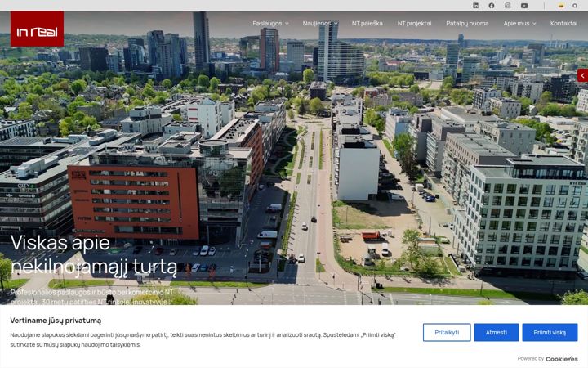Open the NT projektai menu item
The image size is (588, 368).
click(414, 23)
